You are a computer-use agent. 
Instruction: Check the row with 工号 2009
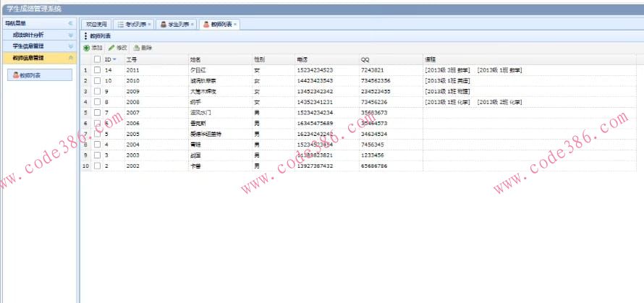(98, 92)
